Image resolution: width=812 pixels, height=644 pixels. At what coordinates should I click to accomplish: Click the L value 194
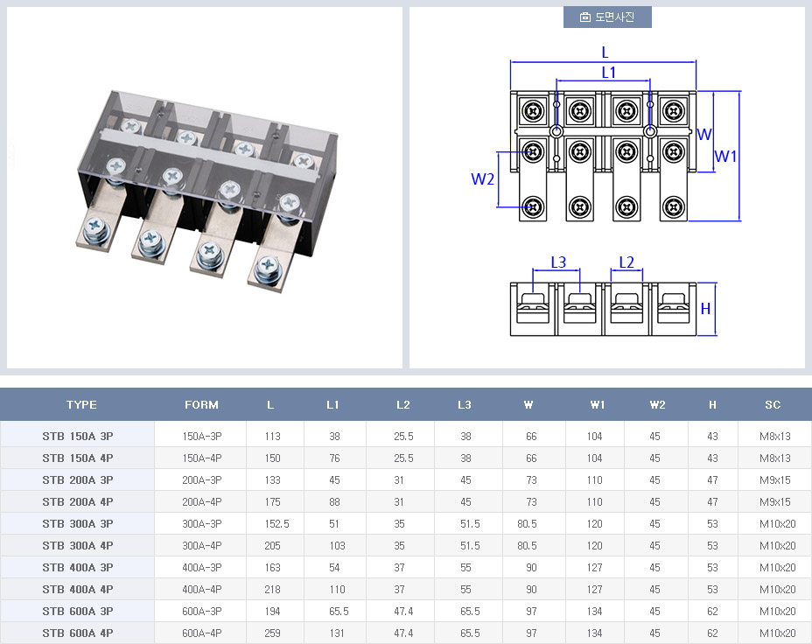click(272, 612)
